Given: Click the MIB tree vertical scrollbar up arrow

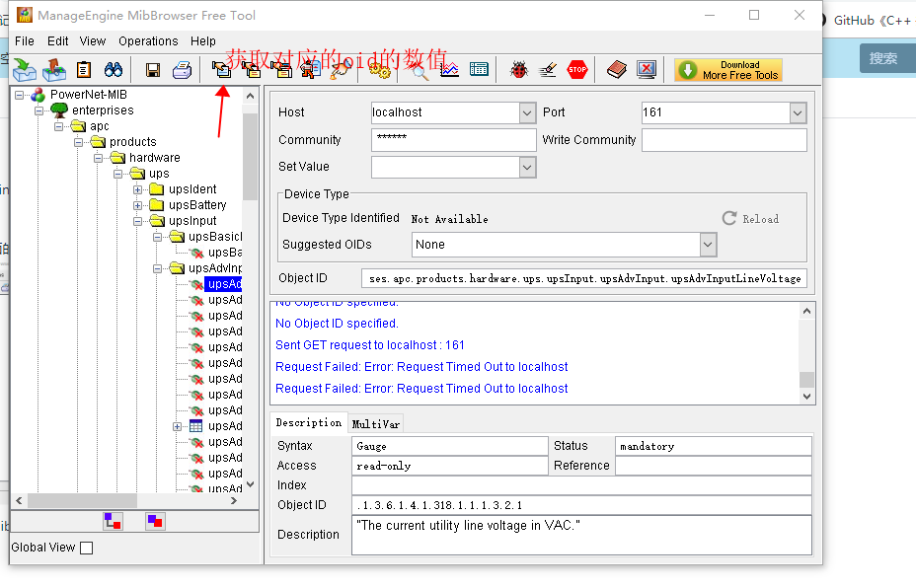Looking at the screenshot, I should pyautogui.click(x=251, y=96).
